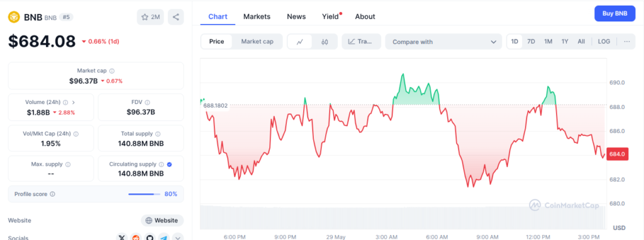This screenshot has height=240, width=644.
Task: Switch to the candlestick chart icon
Action: (325, 42)
